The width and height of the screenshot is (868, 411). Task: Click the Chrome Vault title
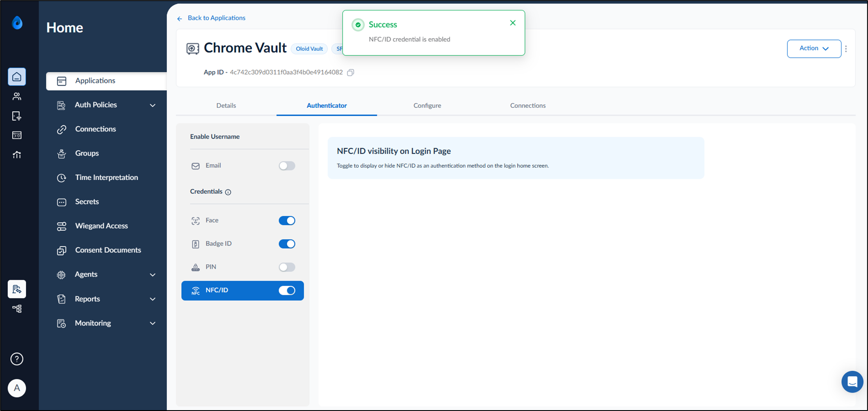pos(245,48)
